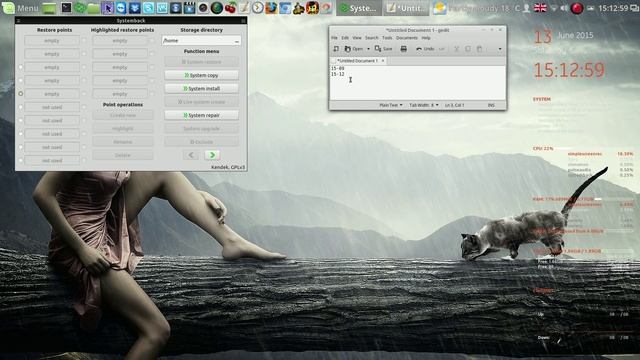Launch the terminal from the panel
Screen dimensions: 640x360
(x=66, y=8)
